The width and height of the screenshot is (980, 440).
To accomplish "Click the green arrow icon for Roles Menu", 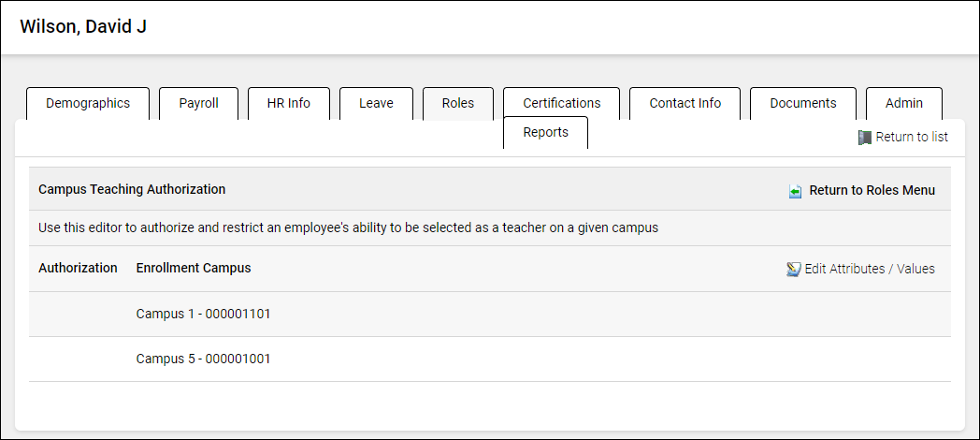I will coord(795,191).
